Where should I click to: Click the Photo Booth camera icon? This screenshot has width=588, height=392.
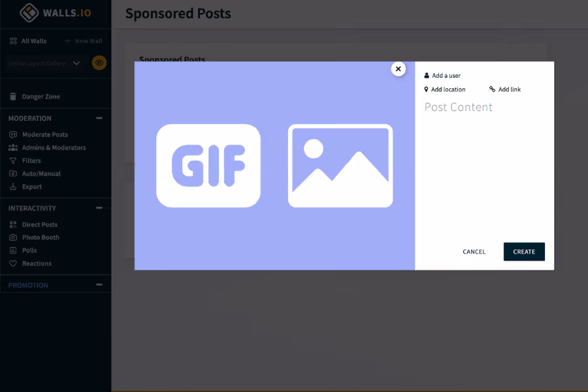(13, 237)
